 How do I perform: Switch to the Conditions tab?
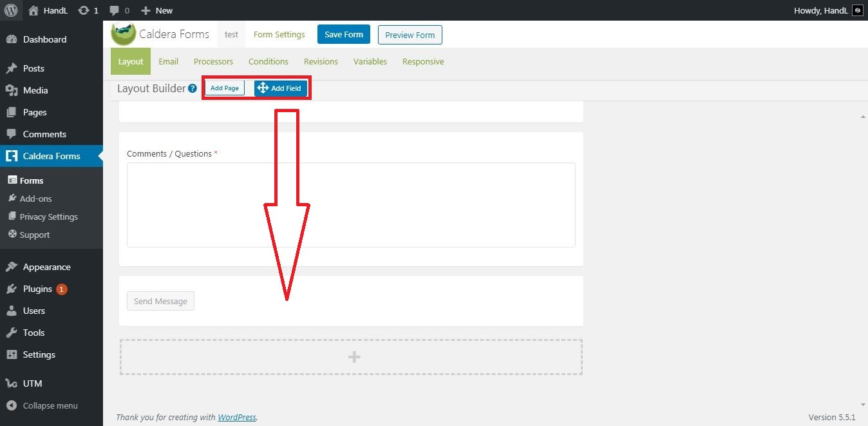pyautogui.click(x=268, y=62)
